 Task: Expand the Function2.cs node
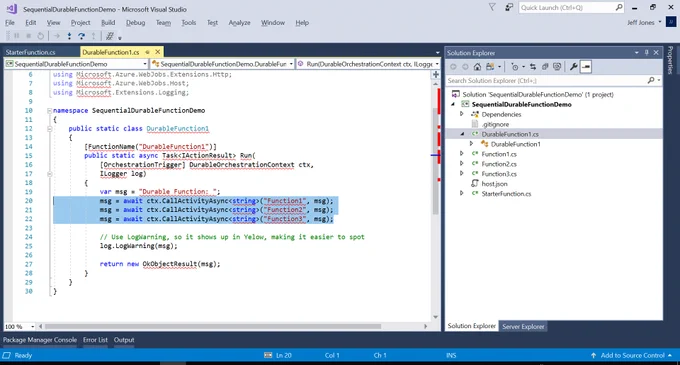(462, 164)
